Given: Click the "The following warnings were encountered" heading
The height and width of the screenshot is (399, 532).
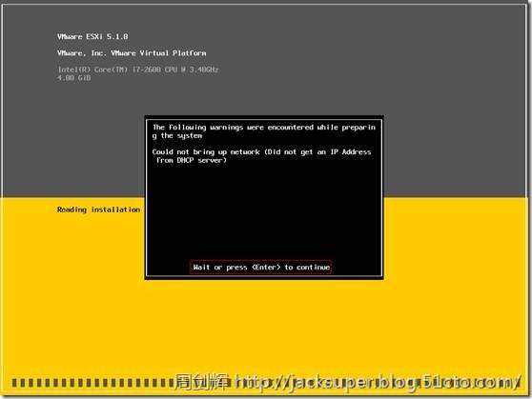Looking at the screenshot, I should (264, 131).
